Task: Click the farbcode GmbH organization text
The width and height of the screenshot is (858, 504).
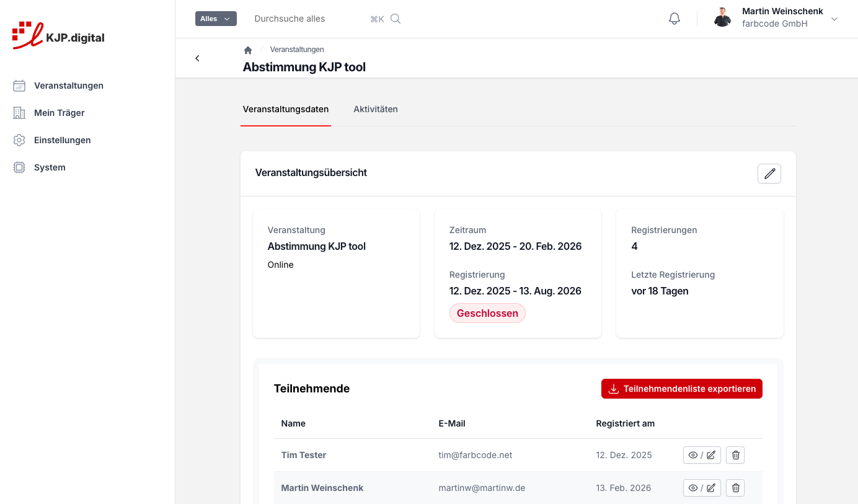Action: [775, 24]
